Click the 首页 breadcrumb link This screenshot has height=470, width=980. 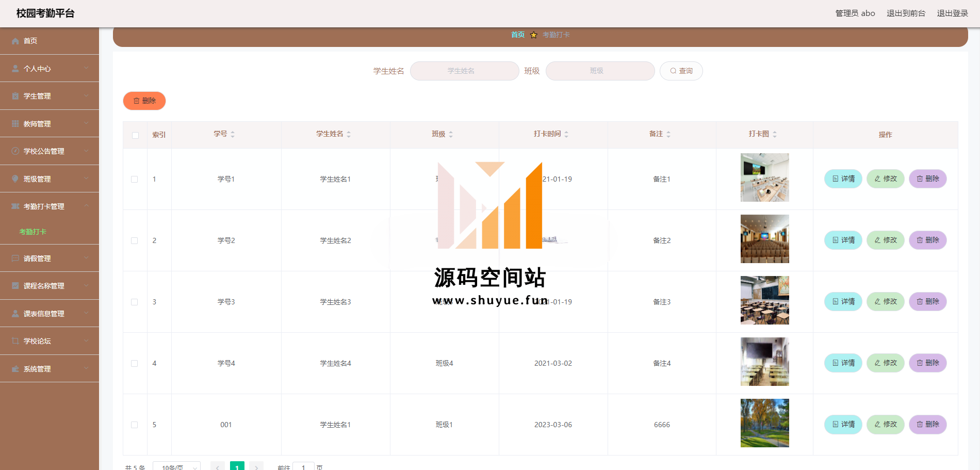point(518,35)
